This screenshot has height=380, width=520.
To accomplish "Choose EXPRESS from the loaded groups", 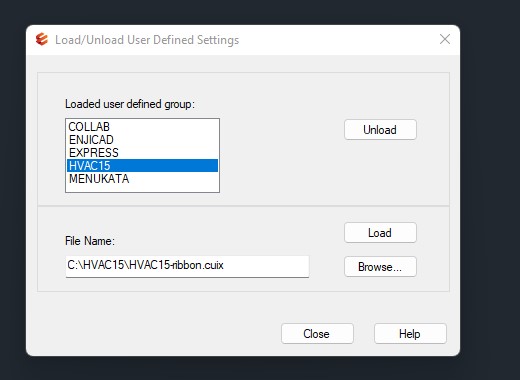I will click(142, 153).
